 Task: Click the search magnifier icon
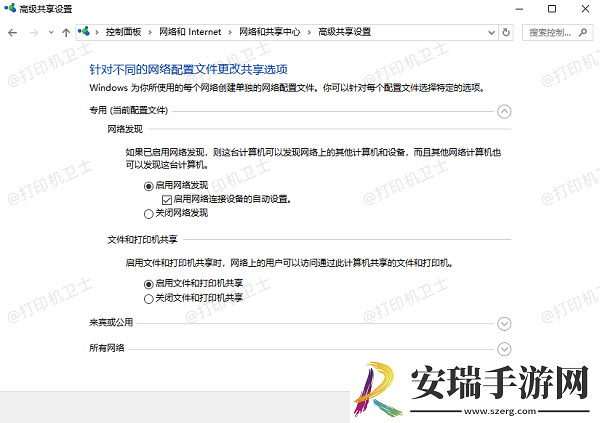click(583, 32)
